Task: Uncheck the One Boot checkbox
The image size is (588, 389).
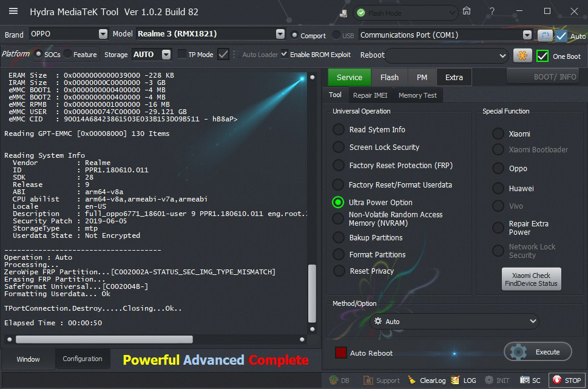Action: click(x=542, y=56)
